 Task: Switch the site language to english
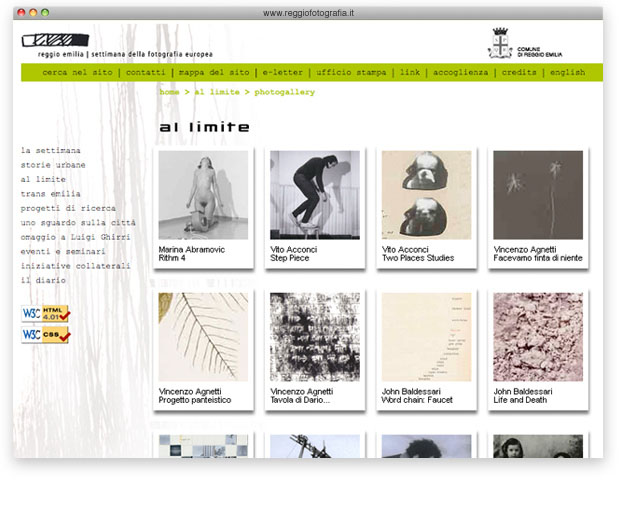[x=567, y=73]
